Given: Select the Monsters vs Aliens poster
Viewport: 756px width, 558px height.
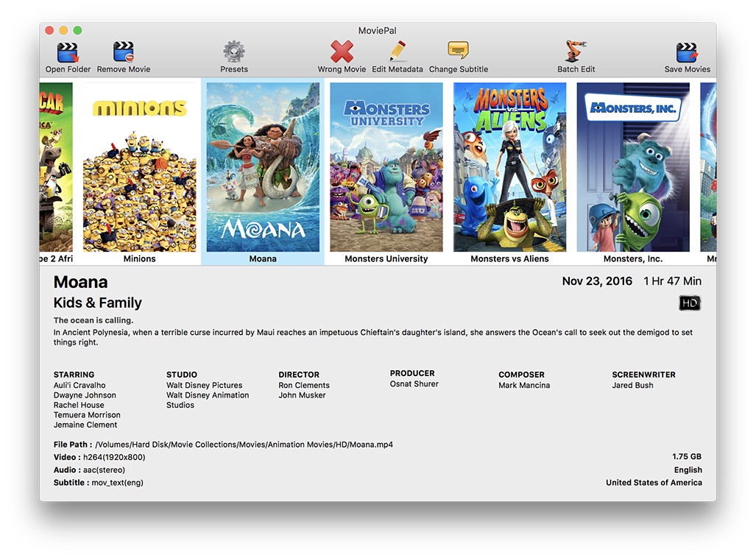Looking at the screenshot, I should [509, 167].
